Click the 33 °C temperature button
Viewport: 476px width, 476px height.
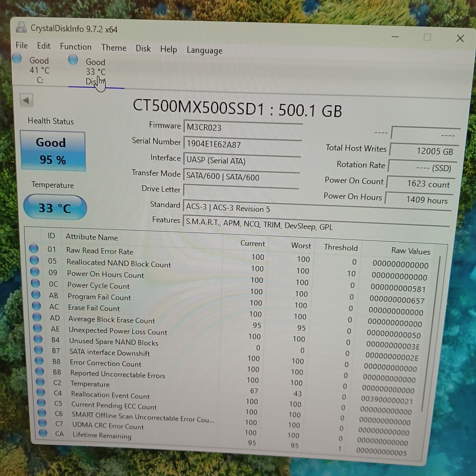tap(55, 207)
